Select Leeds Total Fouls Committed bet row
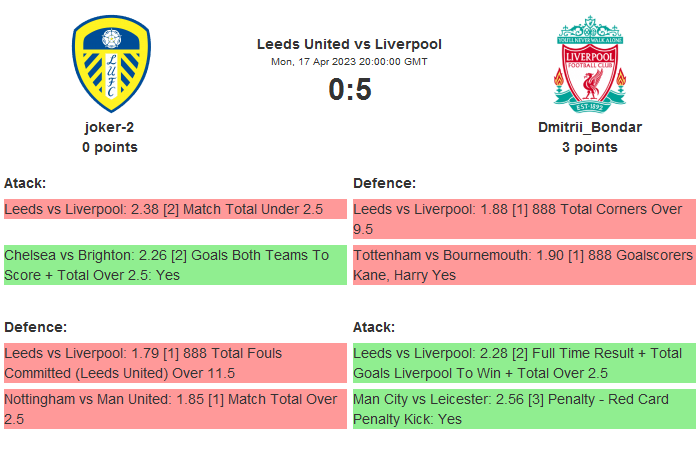Screen dimensions: 700x460 click(175, 363)
